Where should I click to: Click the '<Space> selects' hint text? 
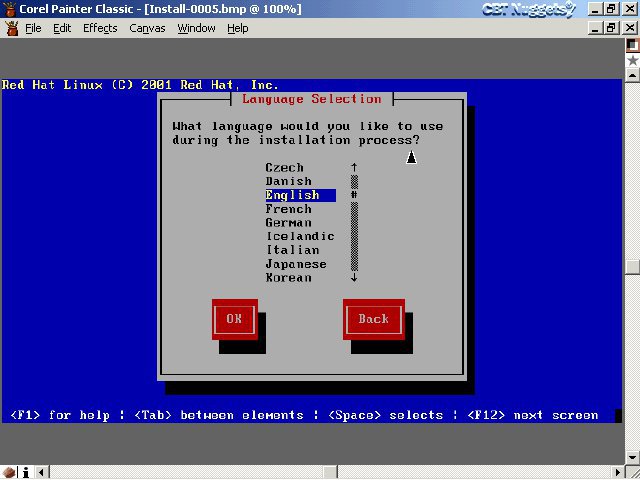(385, 416)
